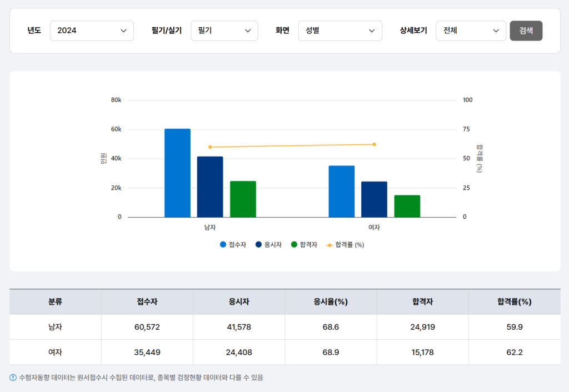Click the info icon next to the data notice
Viewport: 569px width, 392px height.
12,377
